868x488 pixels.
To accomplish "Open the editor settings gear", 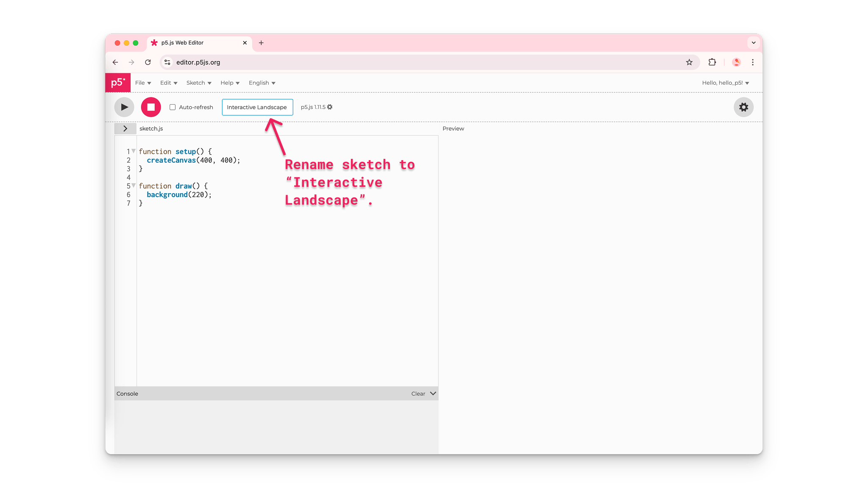I will point(743,107).
